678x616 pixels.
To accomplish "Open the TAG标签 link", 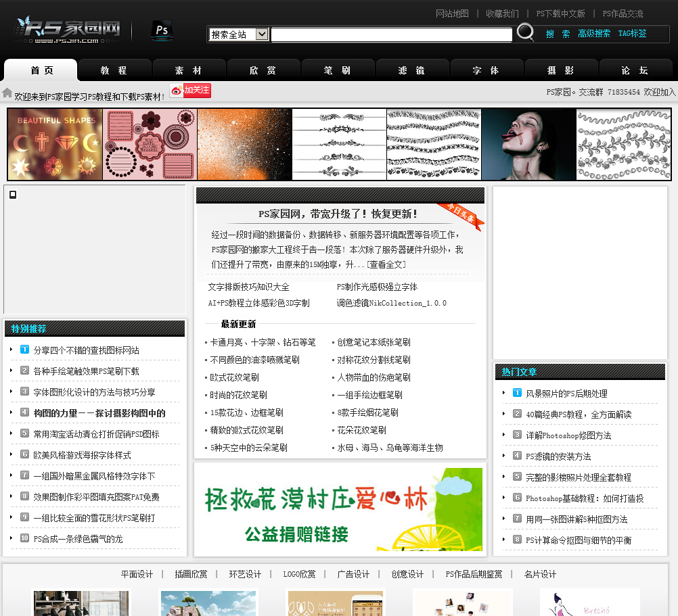I will tap(632, 34).
